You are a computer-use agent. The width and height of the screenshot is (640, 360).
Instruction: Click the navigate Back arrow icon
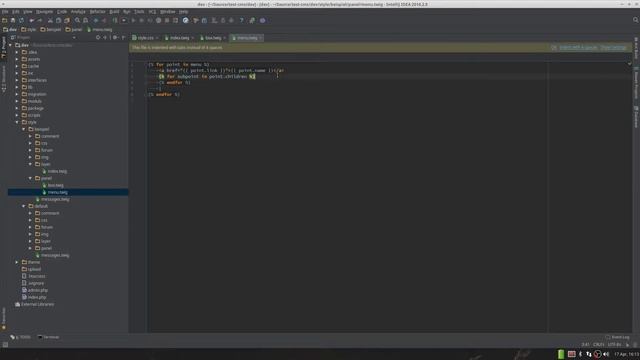96,20
